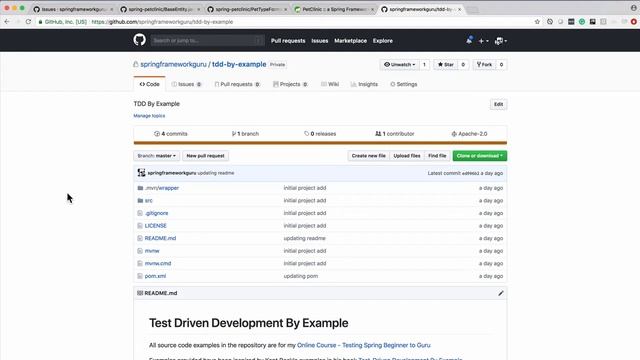Click the fork count number

coord(501,64)
